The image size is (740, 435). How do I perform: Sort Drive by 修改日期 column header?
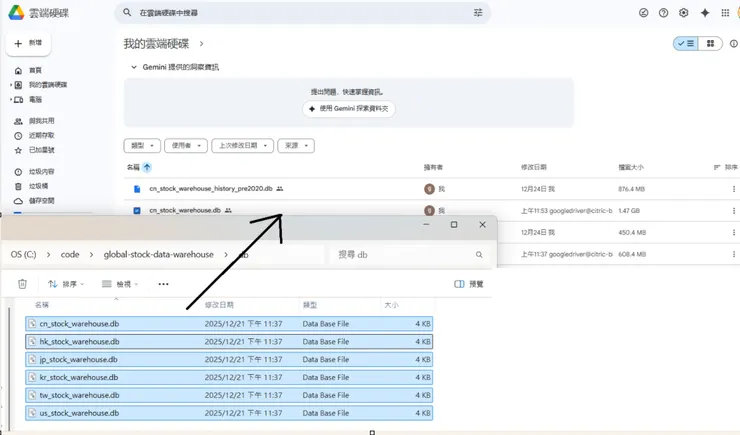click(534, 167)
